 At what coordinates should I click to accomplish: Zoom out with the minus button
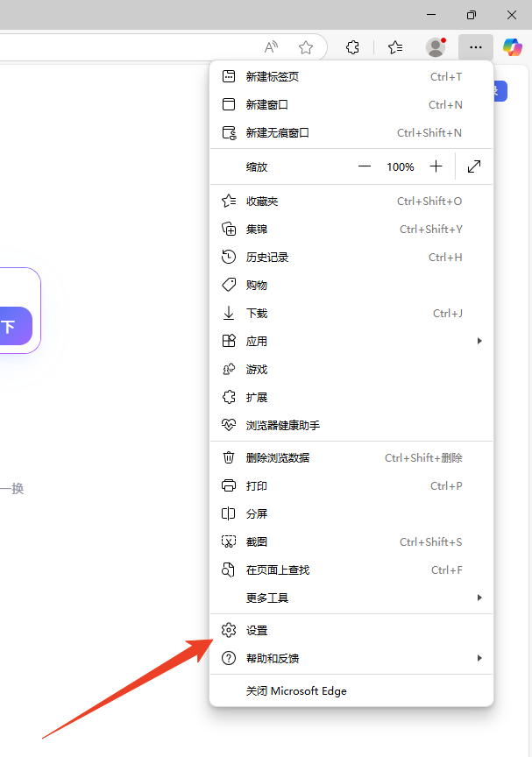click(365, 166)
